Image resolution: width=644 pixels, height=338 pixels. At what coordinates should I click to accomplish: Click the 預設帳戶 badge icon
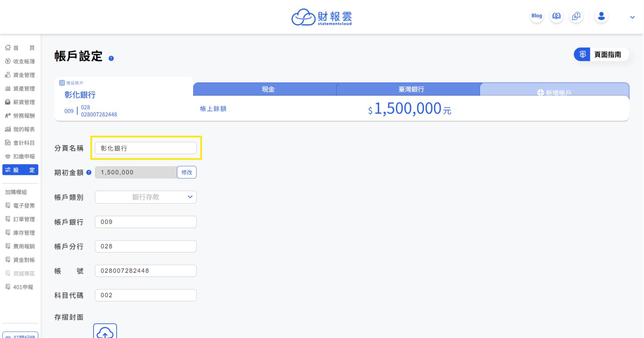pos(62,83)
